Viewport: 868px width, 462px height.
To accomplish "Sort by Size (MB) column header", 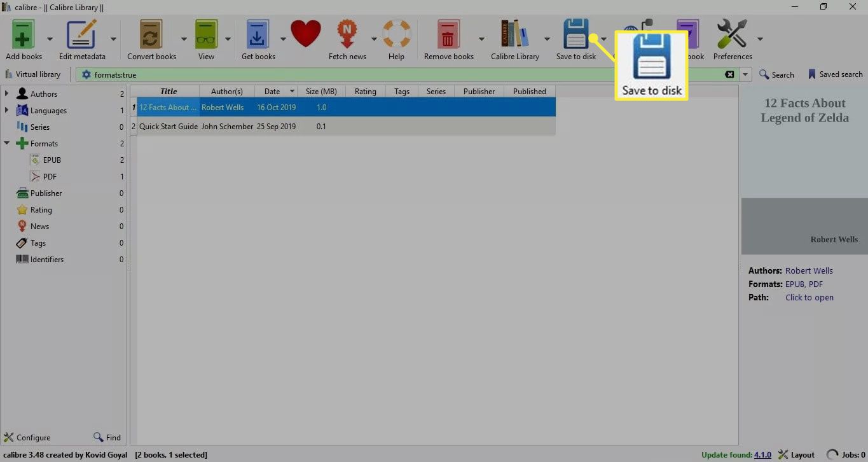I will (x=321, y=91).
